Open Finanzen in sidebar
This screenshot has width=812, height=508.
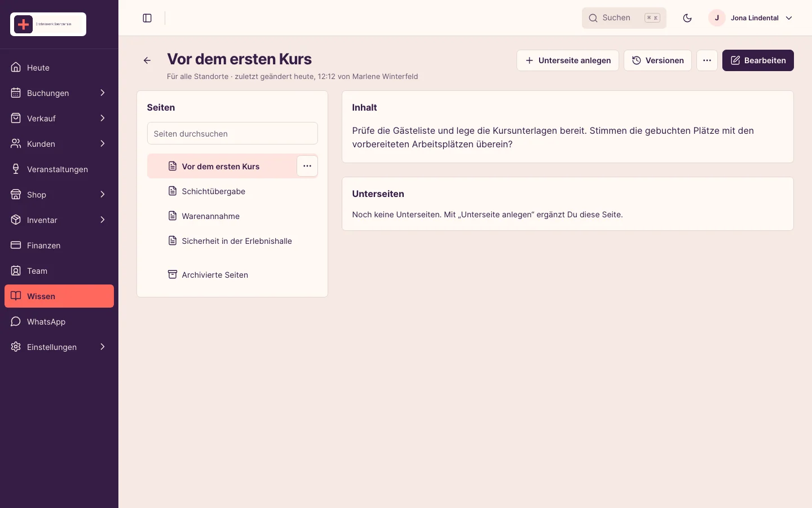click(x=59, y=246)
